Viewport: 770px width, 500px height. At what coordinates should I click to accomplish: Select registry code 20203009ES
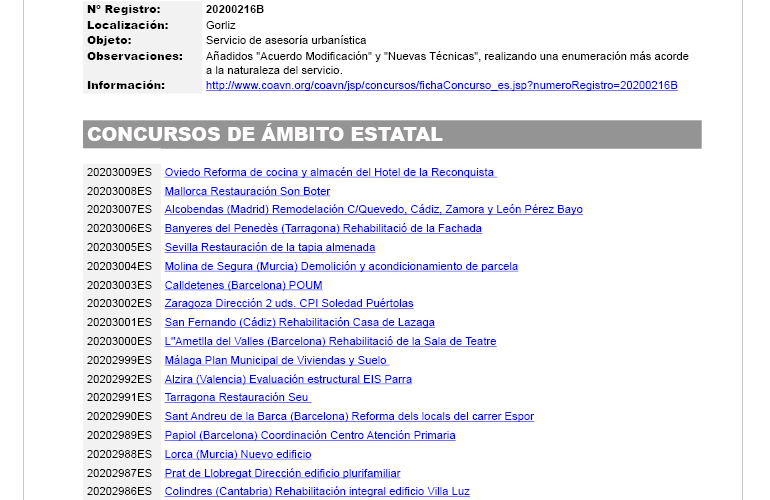click(x=119, y=172)
